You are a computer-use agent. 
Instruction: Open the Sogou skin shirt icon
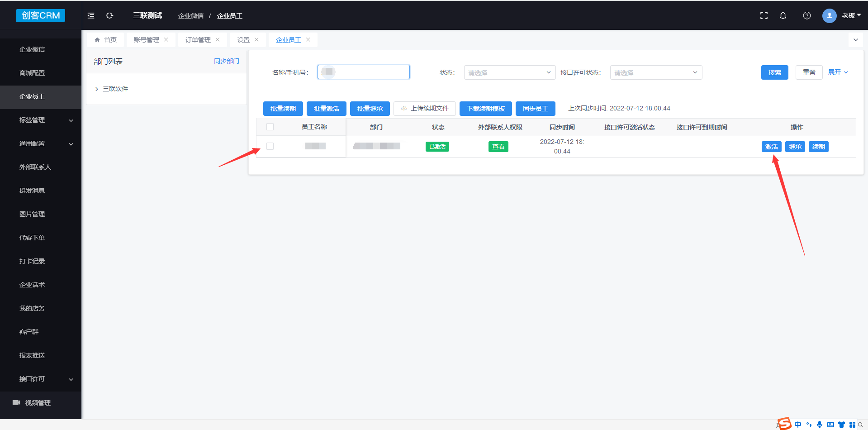pos(841,425)
